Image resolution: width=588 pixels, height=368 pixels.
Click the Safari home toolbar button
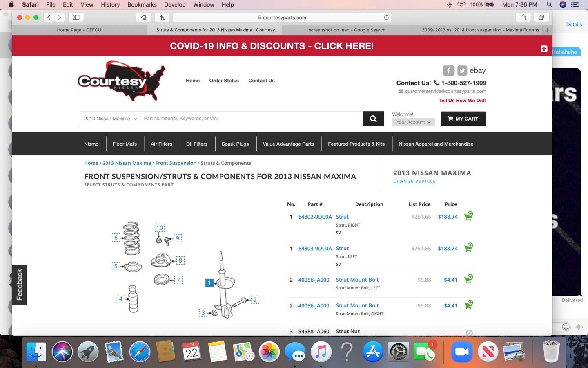click(x=144, y=17)
